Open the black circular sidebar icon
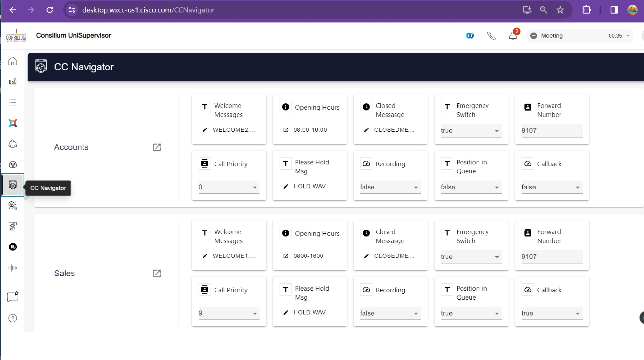The width and height of the screenshot is (644, 360). coord(13,247)
